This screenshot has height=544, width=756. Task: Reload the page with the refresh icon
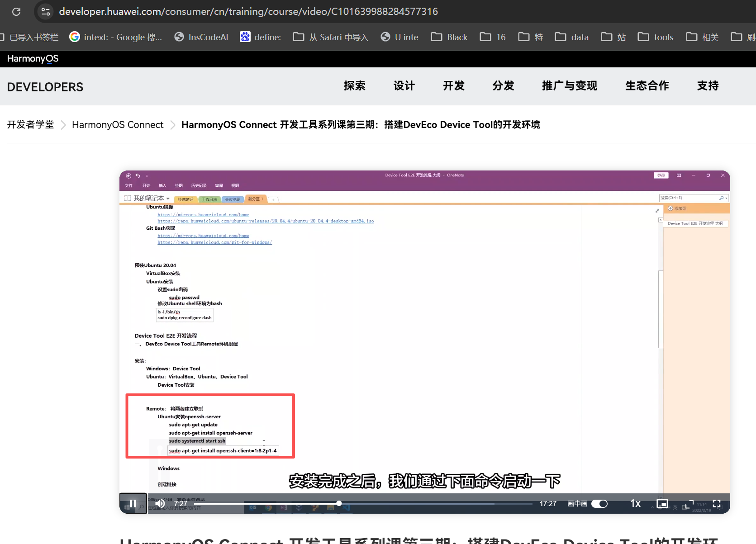coord(16,12)
